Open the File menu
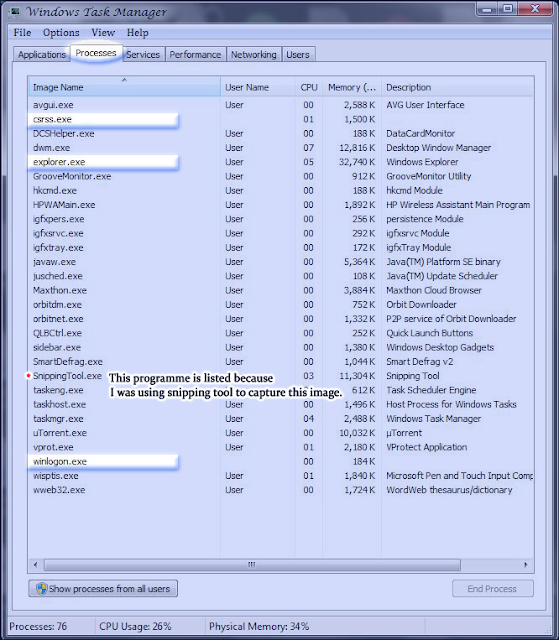The image size is (559, 640). pos(22,33)
